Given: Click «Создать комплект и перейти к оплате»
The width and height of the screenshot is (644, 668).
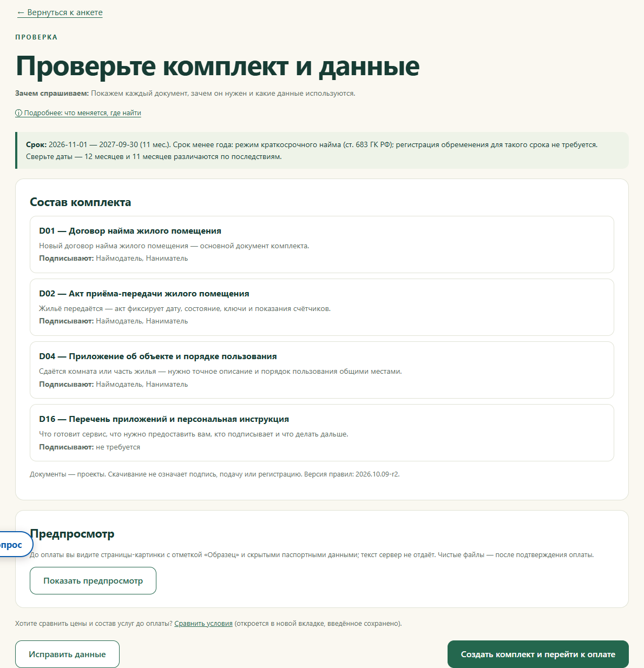Looking at the screenshot, I should tap(538, 654).
